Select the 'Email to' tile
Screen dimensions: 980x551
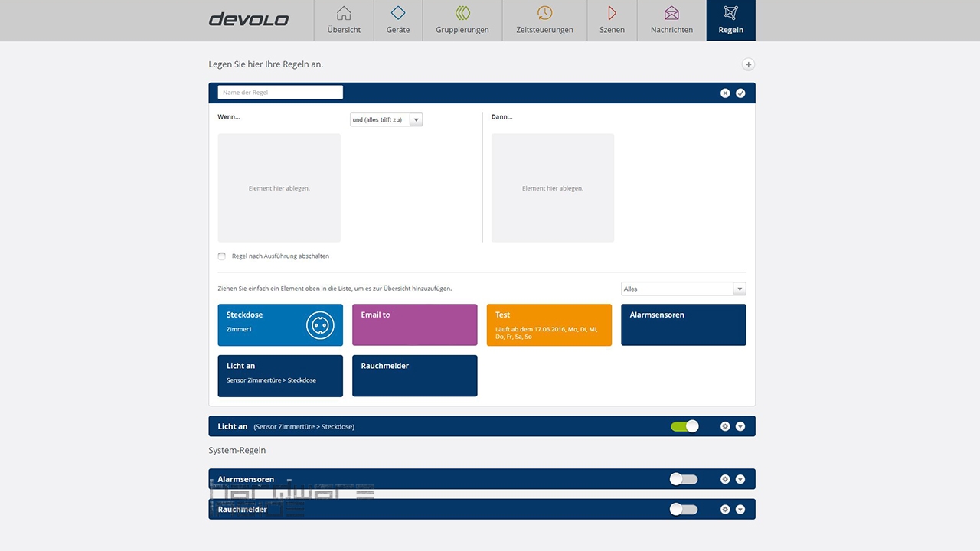tap(414, 324)
